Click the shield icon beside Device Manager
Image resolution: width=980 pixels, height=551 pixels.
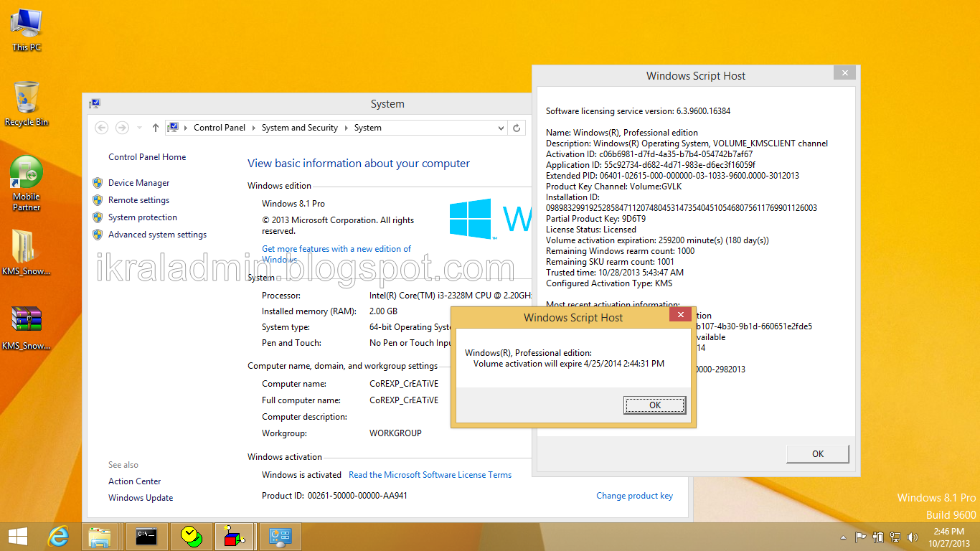coord(98,183)
